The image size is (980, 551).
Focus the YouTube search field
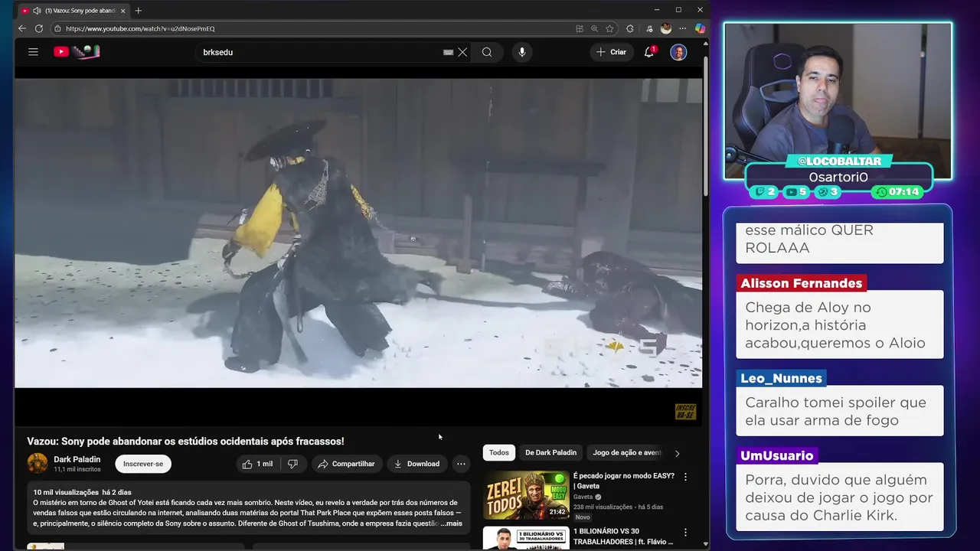coord(322,52)
